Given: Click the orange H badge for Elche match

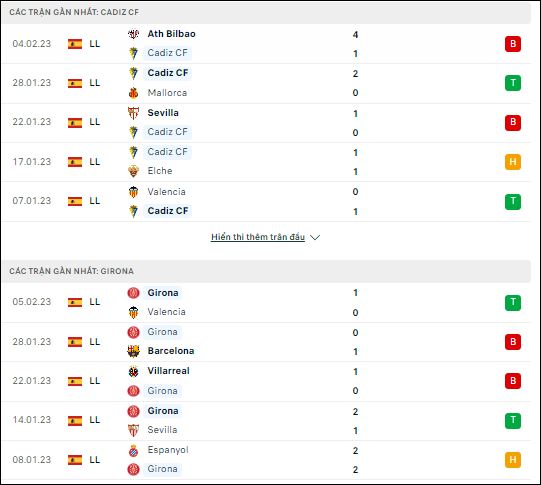Looking at the screenshot, I should (x=513, y=162).
